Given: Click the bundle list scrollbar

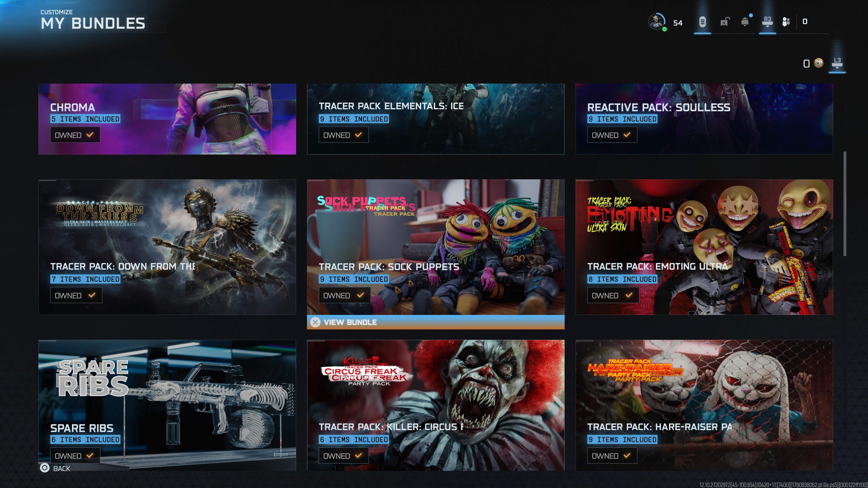Looking at the screenshot, I should (x=845, y=204).
